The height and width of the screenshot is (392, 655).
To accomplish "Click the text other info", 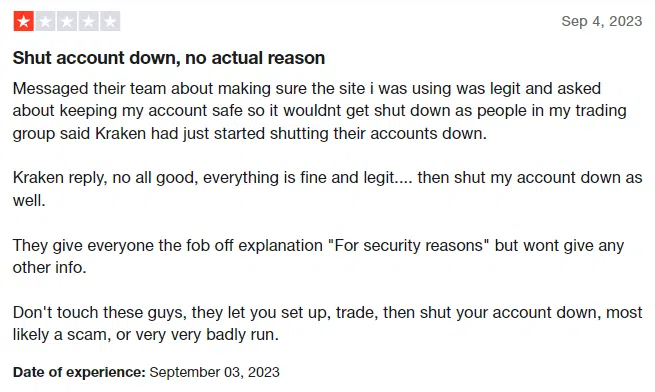I will (x=49, y=267).
